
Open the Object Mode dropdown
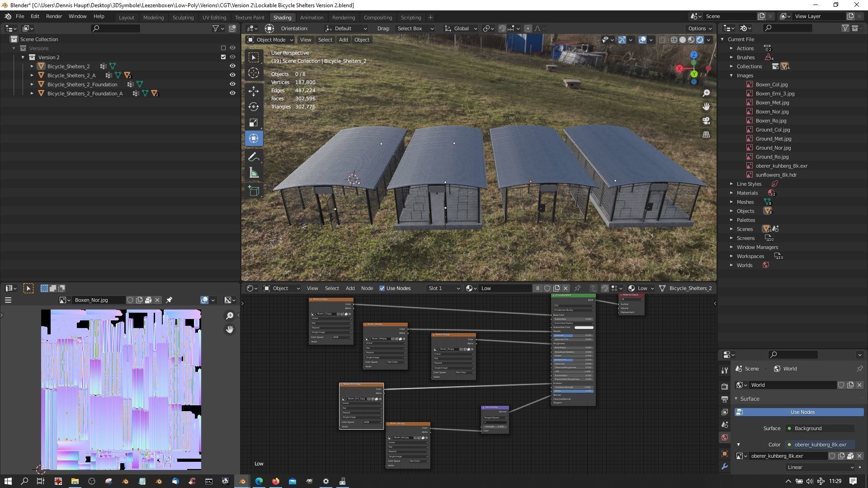[270, 40]
